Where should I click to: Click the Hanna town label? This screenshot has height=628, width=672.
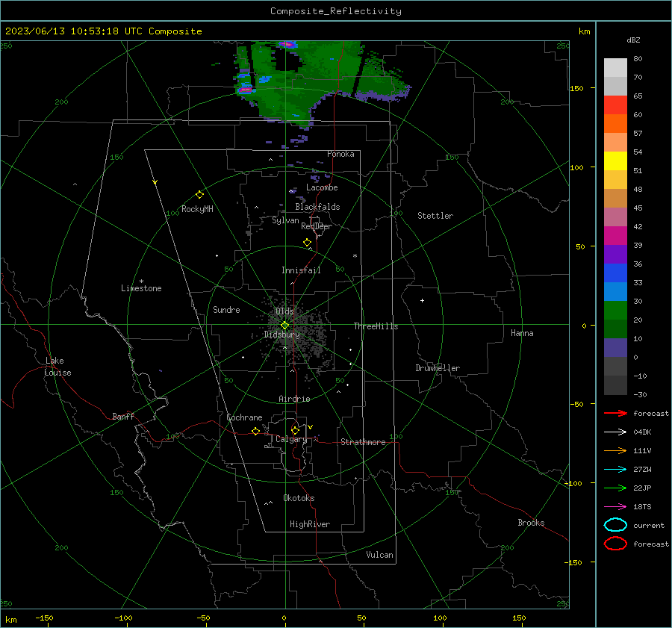pos(522,333)
